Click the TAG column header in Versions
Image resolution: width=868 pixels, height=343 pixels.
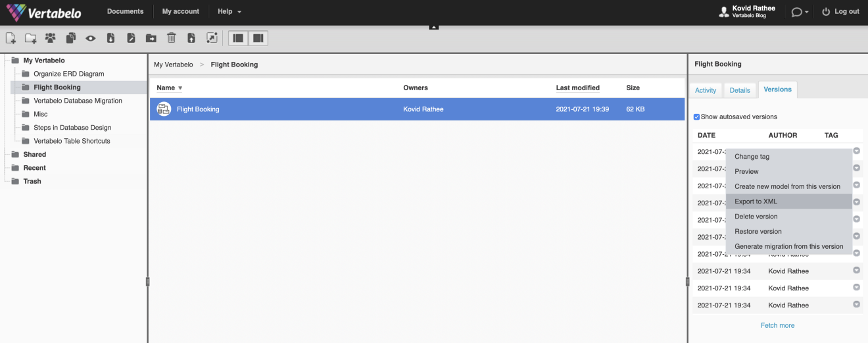coord(831,135)
